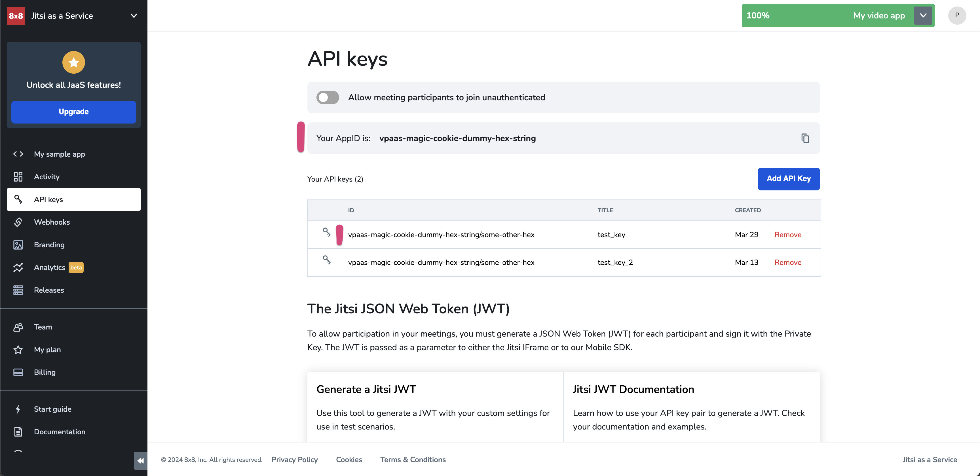Image resolution: width=980 pixels, height=476 pixels.
Task: Open Team page
Action: (x=73, y=327)
